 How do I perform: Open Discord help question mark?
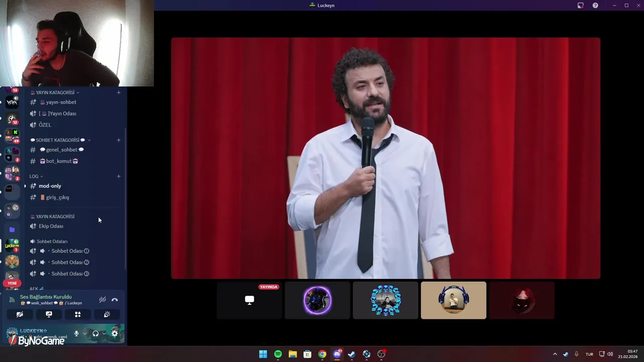point(595,6)
